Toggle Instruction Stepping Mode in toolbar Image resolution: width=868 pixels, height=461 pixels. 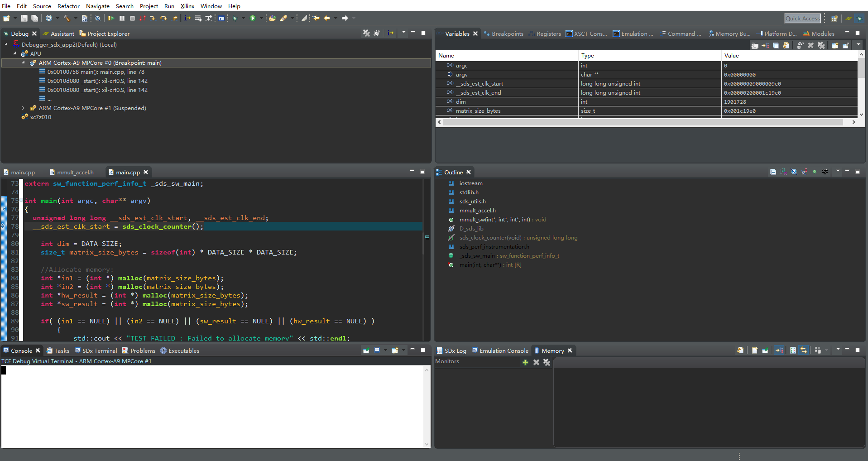pos(187,18)
